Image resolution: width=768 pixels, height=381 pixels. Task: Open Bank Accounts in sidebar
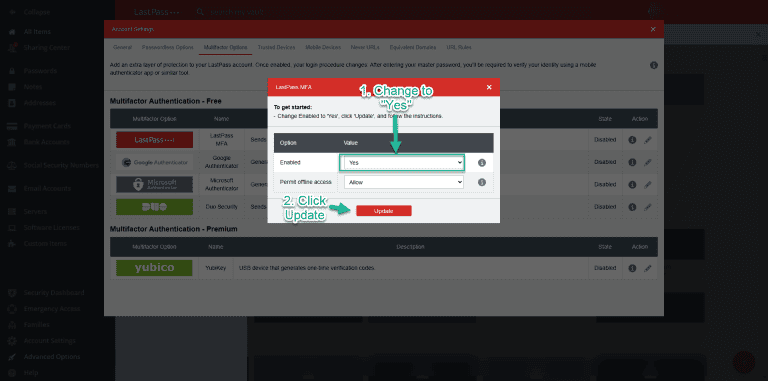(47, 142)
